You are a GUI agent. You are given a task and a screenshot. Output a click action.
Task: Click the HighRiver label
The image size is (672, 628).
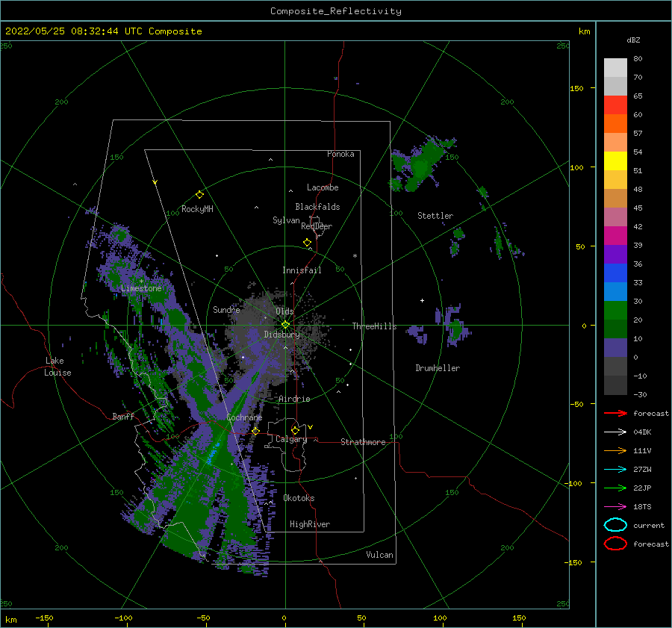coord(310,524)
